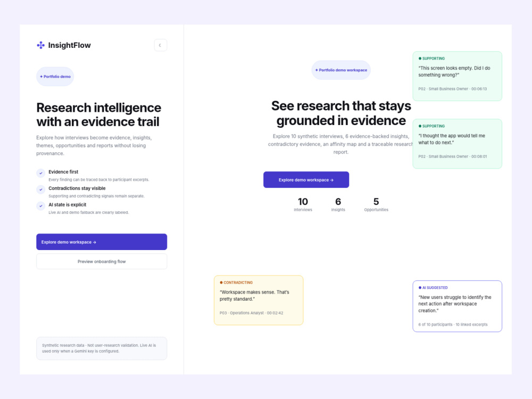Click the Evidence first checkmark icon
This screenshot has width=532, height=399.
41,173
